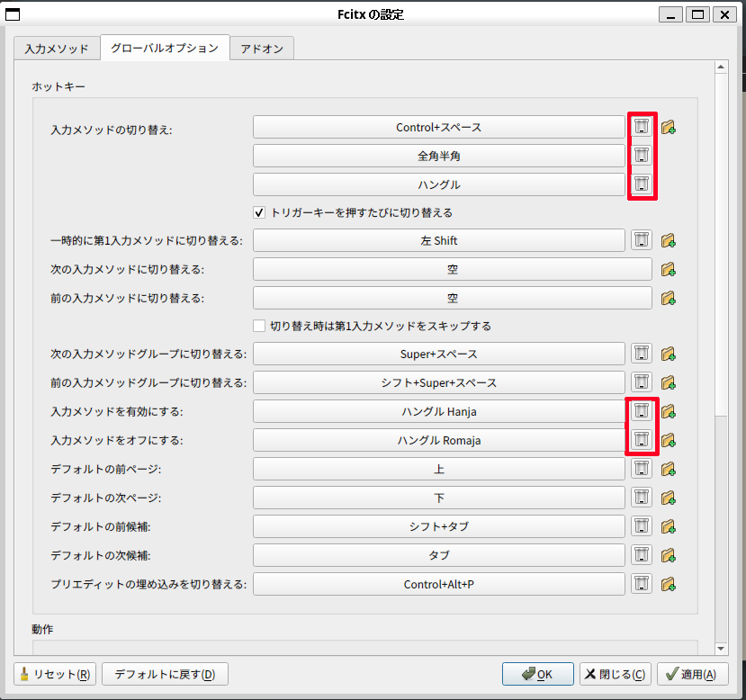
Task: Add a hotkey beside the 左 Shift row
Action: (x=669, y=240)
